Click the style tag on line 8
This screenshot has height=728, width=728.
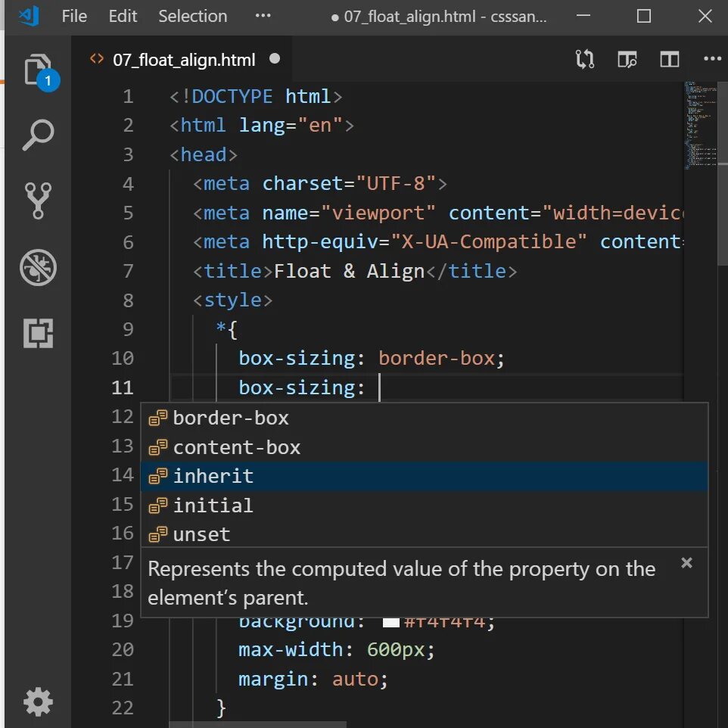tap(232, 300)
